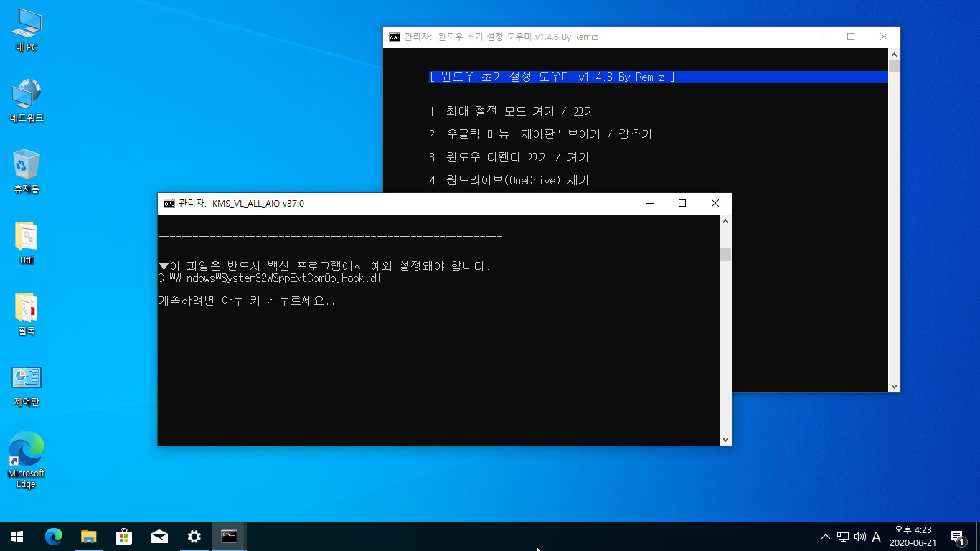Close the KMS_VL_ALL_AIO window
Viewport: 980px width, 551px height.
[715, 204]
